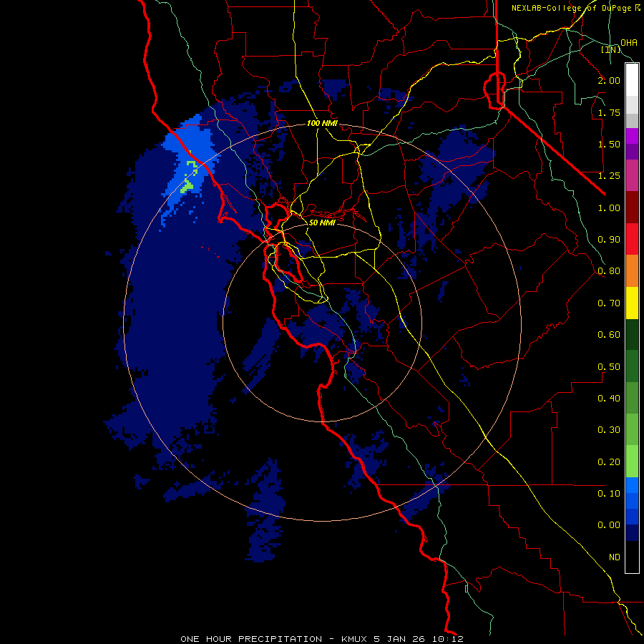Click the orange 0.80 legend swatch
This screenshot has width=644, height=644.
coord(632,270)
